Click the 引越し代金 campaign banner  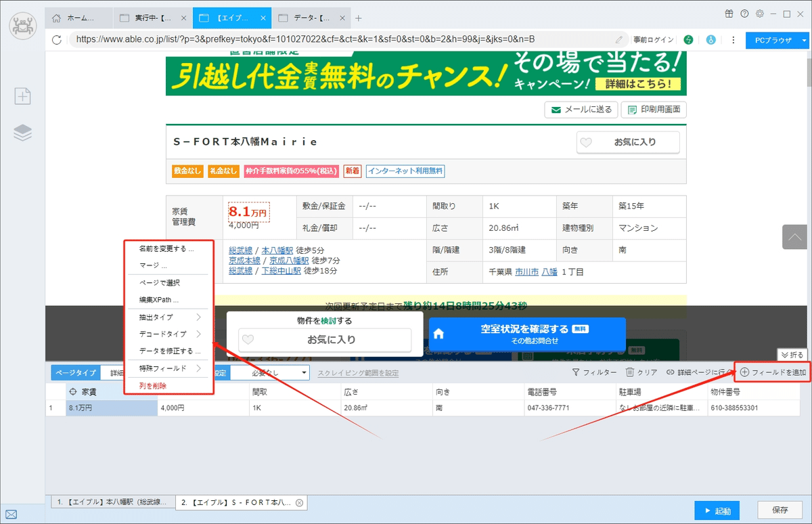click(426, 72)
